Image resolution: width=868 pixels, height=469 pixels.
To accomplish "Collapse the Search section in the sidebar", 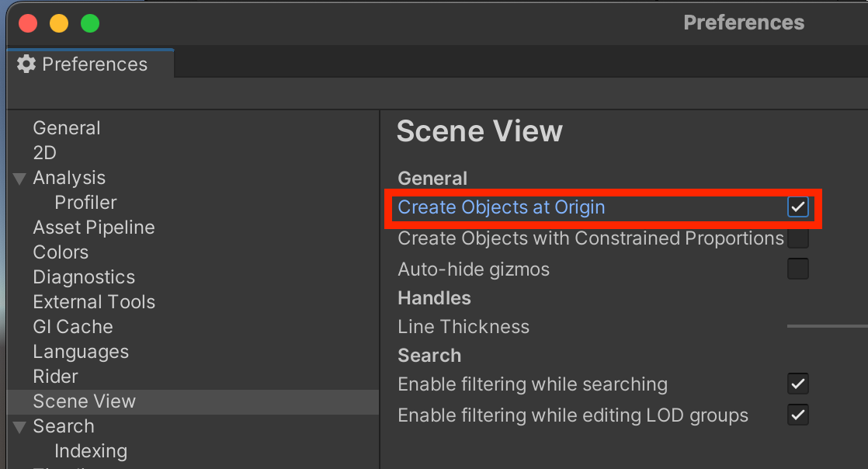I will point(18,426).
